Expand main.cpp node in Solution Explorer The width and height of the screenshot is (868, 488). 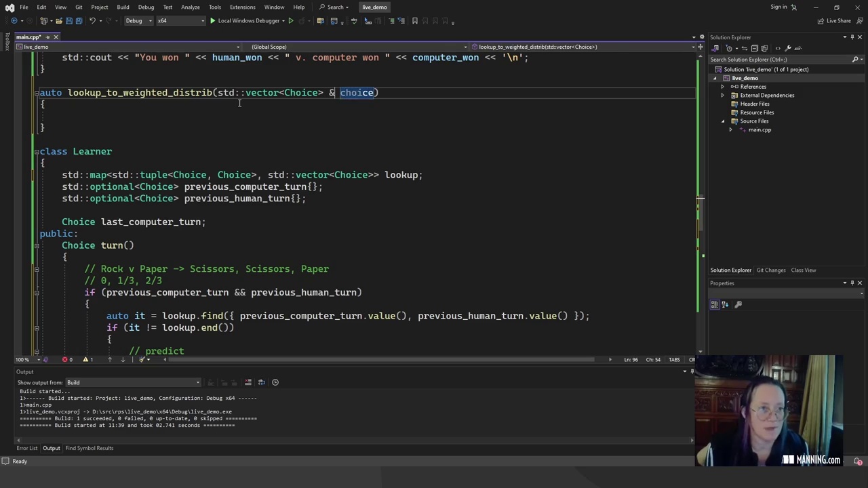730,130
